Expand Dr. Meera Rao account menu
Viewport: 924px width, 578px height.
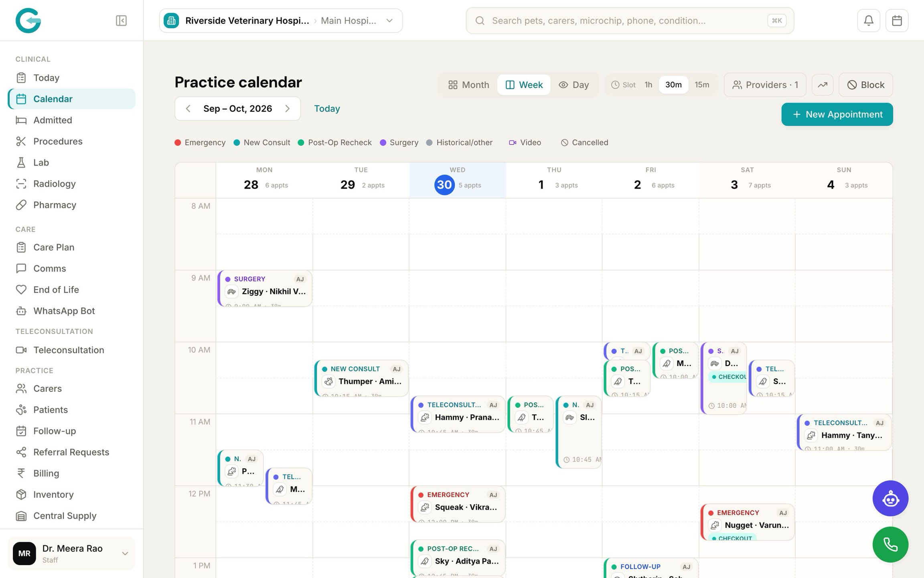(71, 554)
